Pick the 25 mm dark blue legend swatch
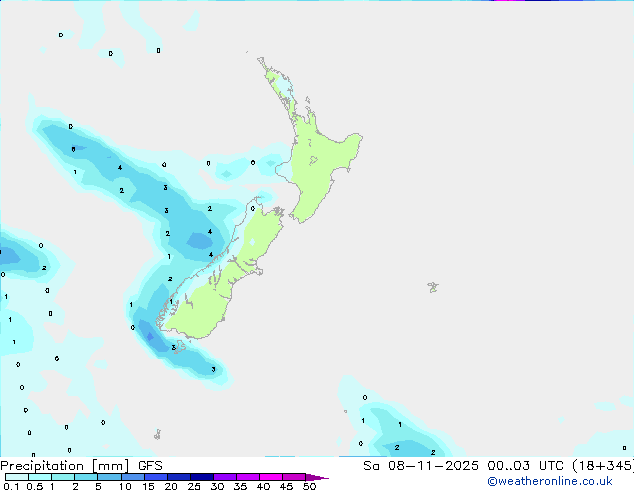 [202, 477]
